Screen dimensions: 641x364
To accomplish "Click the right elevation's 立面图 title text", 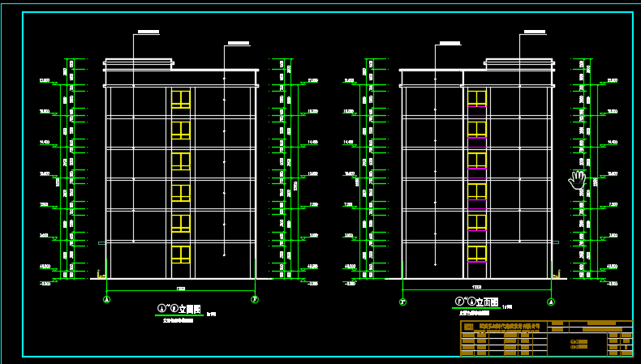I will coord(485,302).
